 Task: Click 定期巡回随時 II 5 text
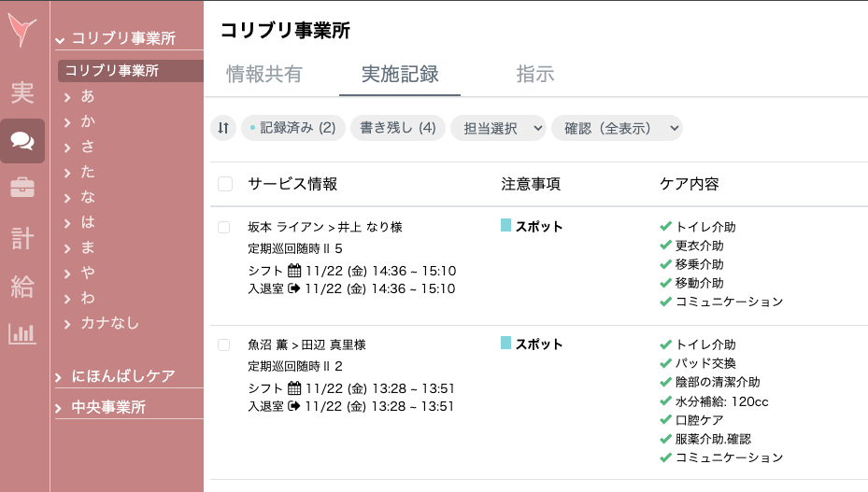pyautogui.click(x=295, y=248)
